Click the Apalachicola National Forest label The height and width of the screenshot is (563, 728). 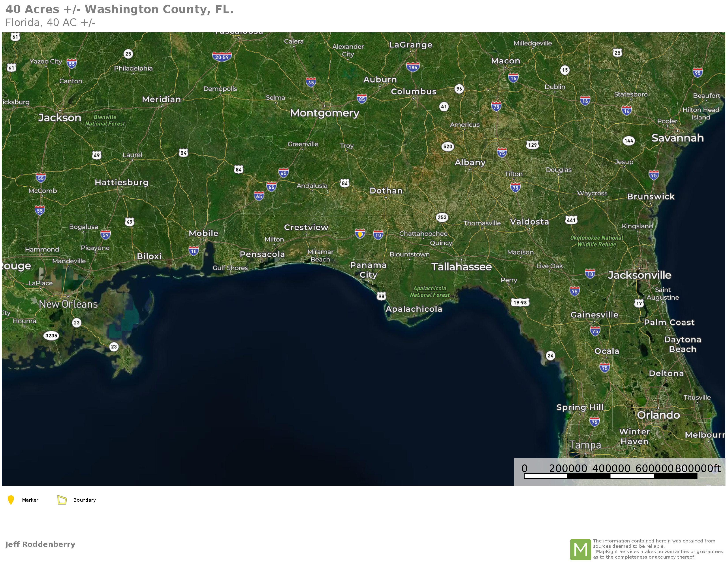coord(430,291)
